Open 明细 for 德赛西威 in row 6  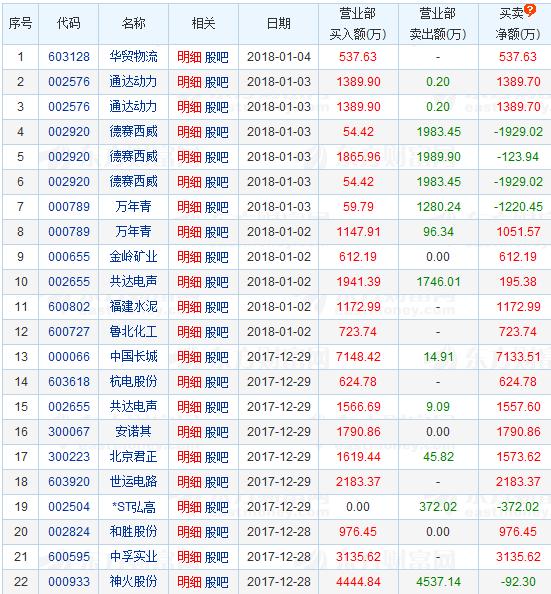pyautogui.click(x=189, y=182)
